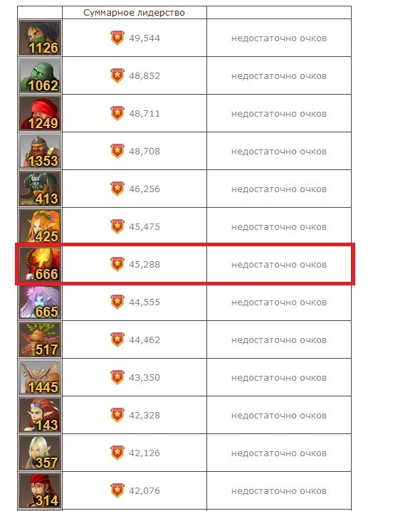Click the недостаточно очков text in the highlighted row

279,265
